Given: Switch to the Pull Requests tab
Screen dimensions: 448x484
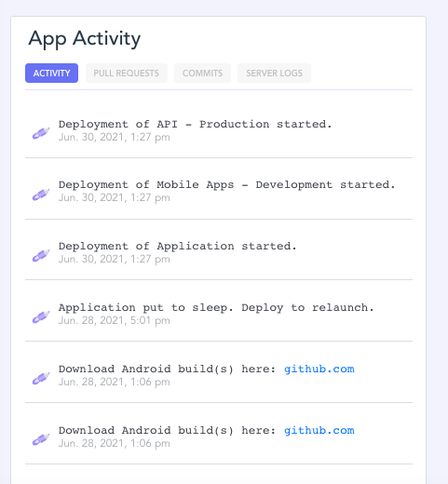Looking at the screenshot, I should point(127,74).
